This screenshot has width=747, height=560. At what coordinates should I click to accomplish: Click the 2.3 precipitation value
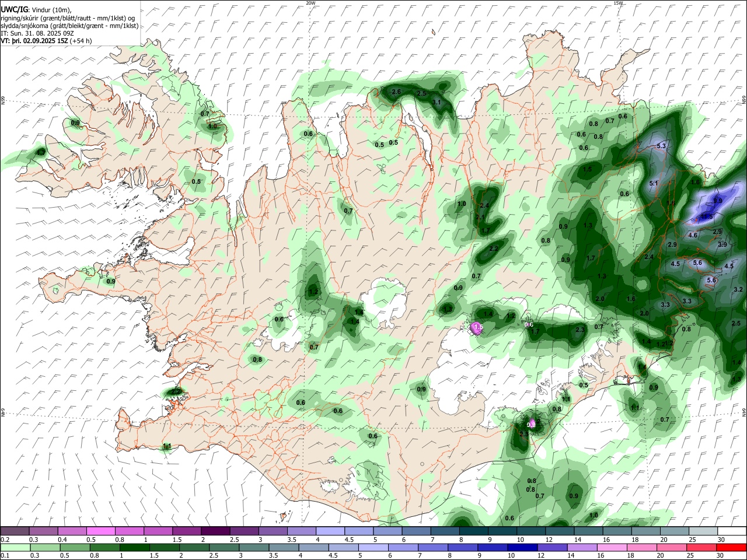point(580,330)
